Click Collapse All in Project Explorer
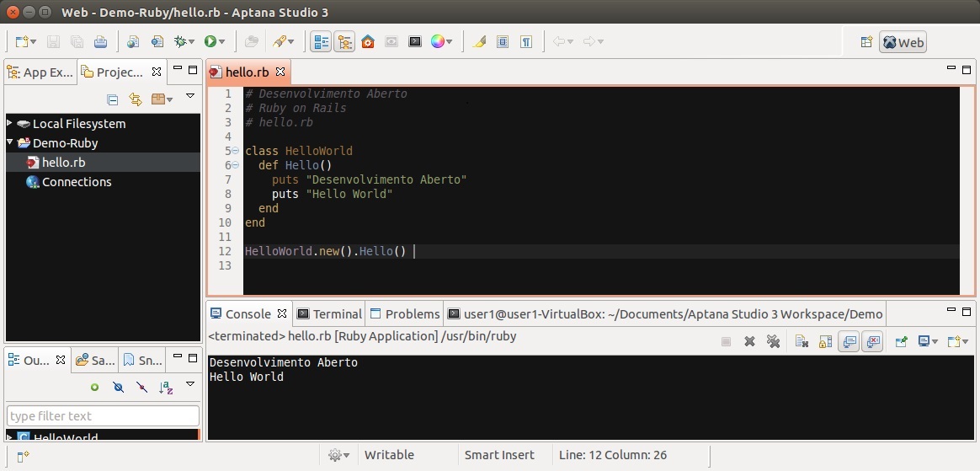 113,99
